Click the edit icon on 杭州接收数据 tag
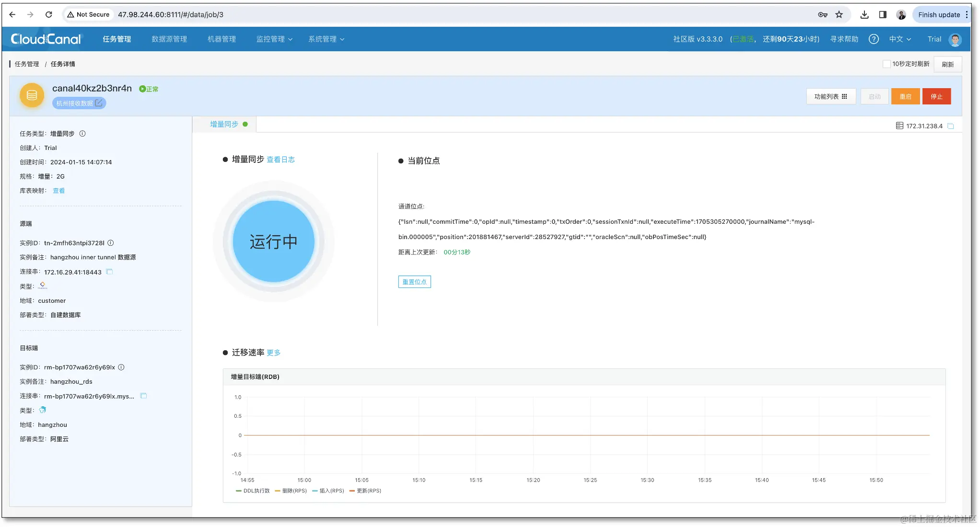Viewport: 980px width, 527px height. 99,103
